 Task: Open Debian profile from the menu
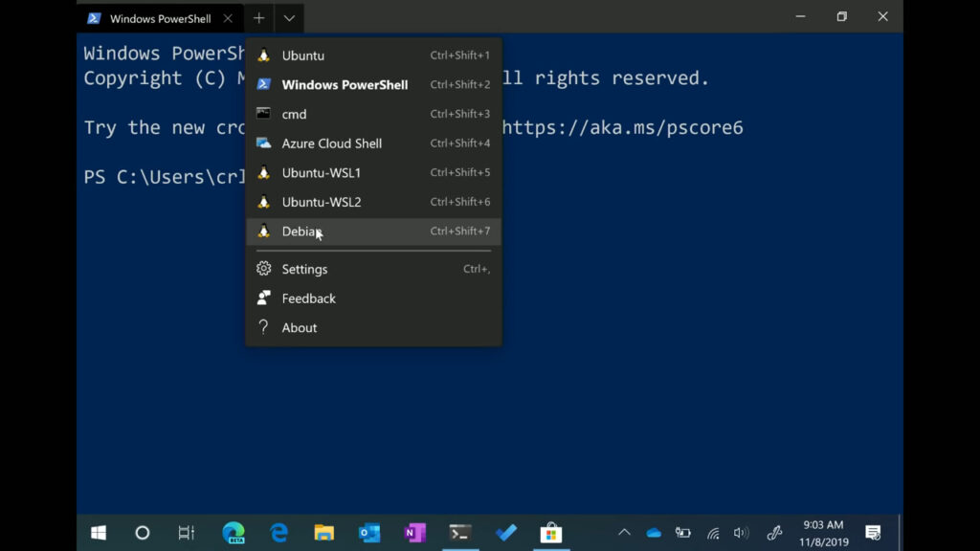[x=374, y=231]
